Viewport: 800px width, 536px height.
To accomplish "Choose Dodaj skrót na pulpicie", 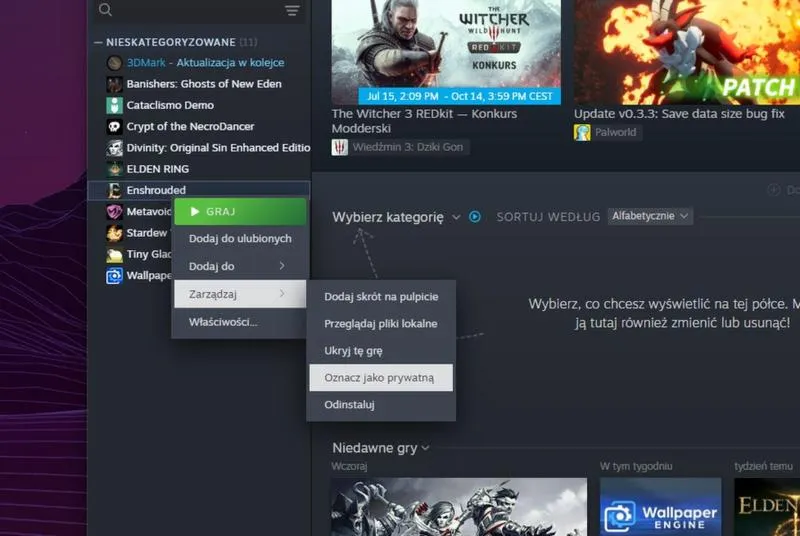I will [381, 297].
